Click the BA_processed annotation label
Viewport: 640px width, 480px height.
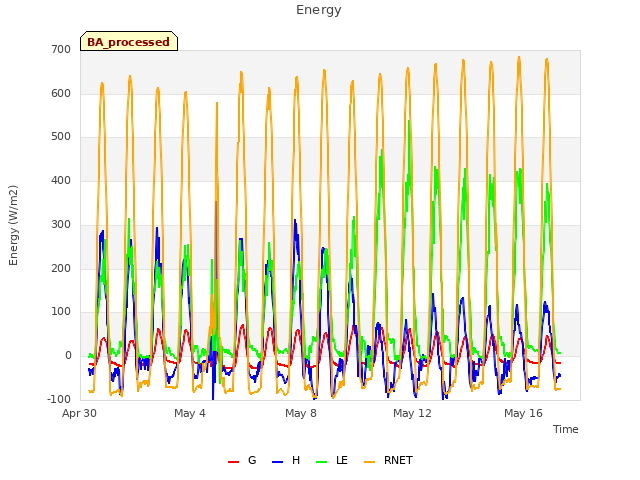coord(129,42)
